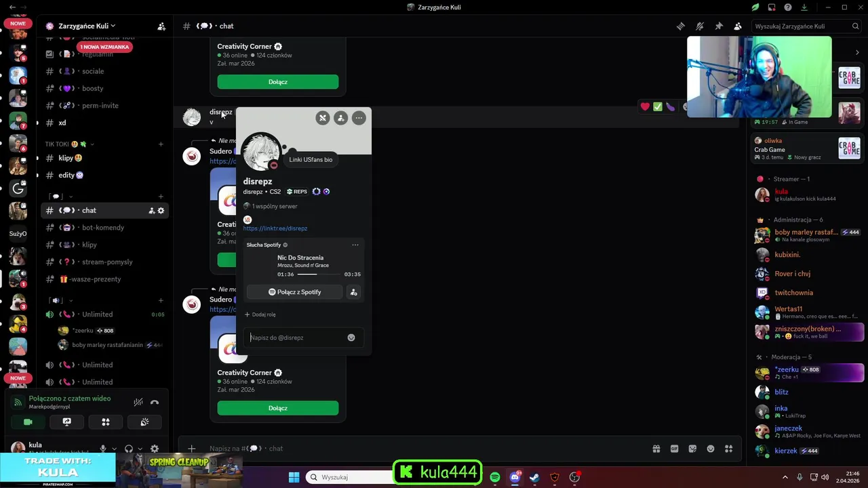Select the wasze-prezenty channel
Screen dimensions: 868x488
click(x=104, y=279)
